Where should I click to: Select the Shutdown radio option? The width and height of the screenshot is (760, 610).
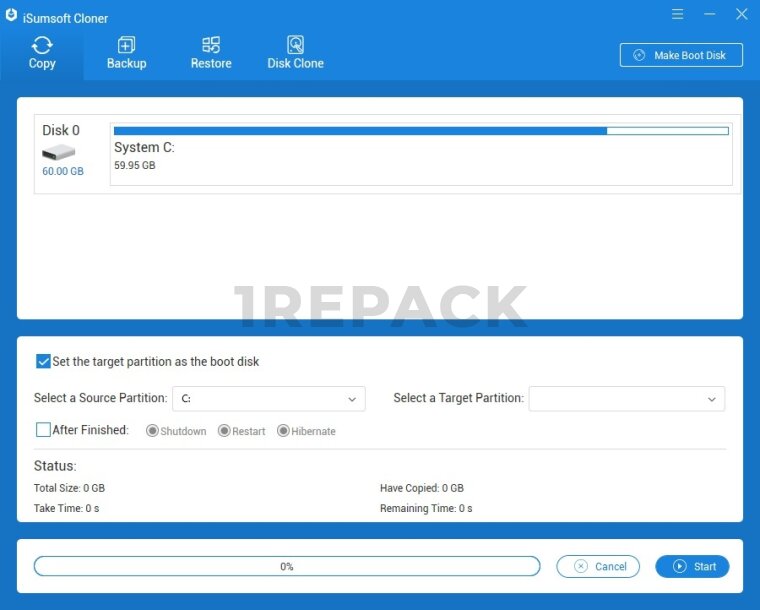click(x=152, y=431)
